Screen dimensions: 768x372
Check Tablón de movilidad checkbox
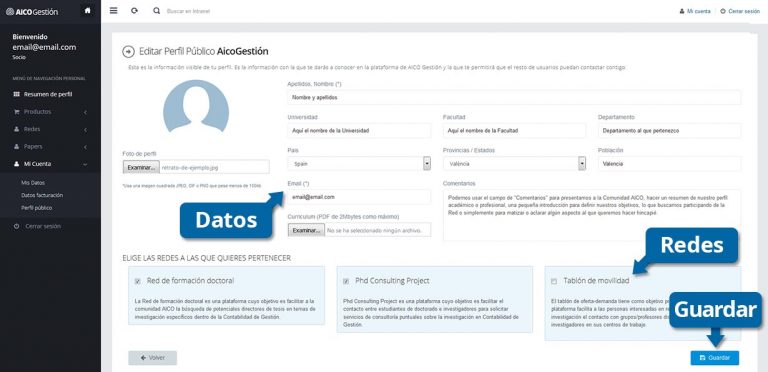pyautogui.click(x=554, y=281)
